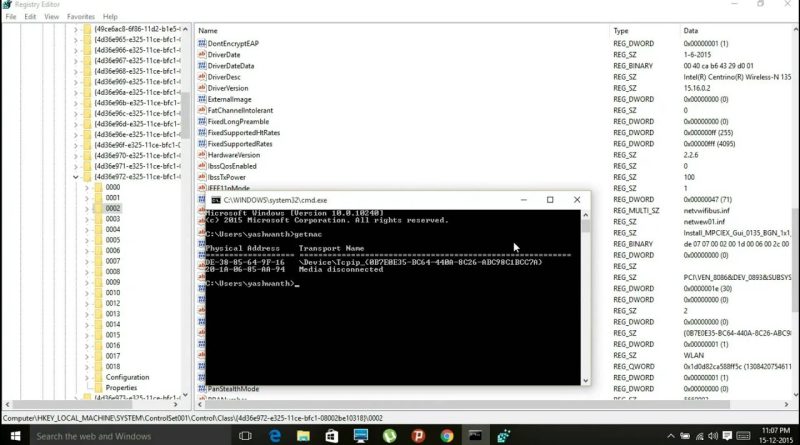Click the DriverDate string value icon

(202, 55)
